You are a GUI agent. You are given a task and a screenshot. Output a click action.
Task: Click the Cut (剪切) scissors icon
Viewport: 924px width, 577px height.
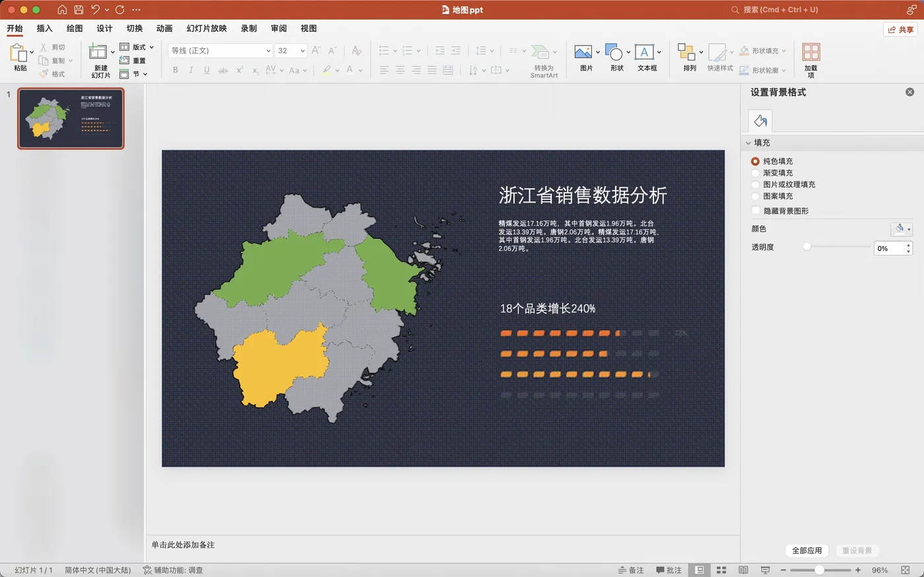tap(44, 48)
